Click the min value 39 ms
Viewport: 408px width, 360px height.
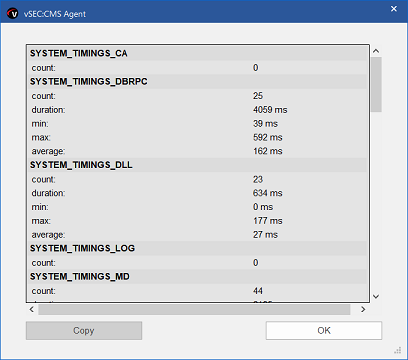coord(265,124)
